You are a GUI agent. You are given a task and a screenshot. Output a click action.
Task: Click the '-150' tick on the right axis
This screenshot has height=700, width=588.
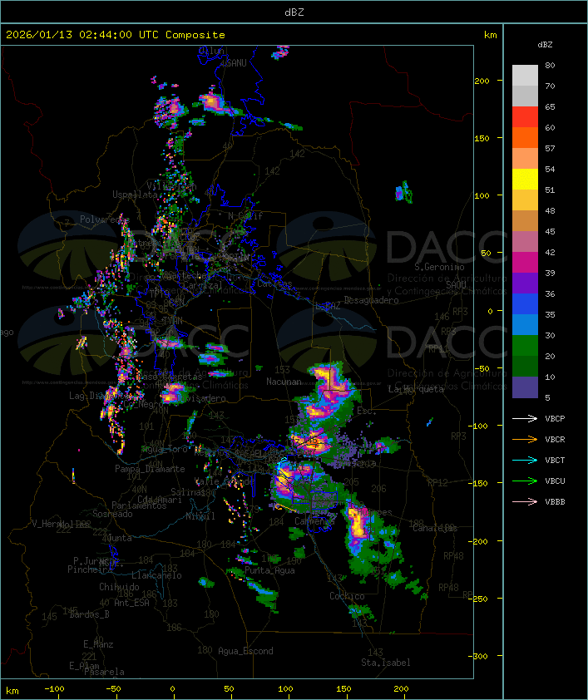[x=478, y=483]
